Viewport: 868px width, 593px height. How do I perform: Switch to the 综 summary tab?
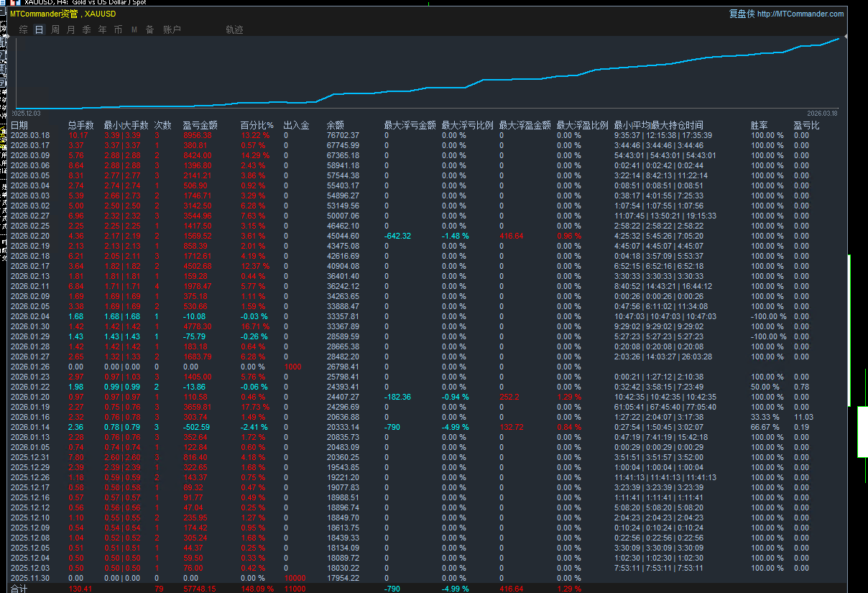coord(24,29)
